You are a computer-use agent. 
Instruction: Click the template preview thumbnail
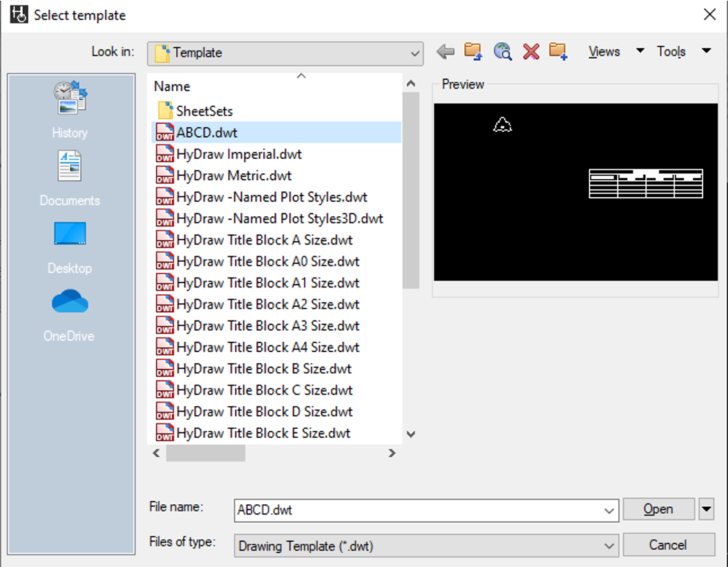tap(576, 192)
